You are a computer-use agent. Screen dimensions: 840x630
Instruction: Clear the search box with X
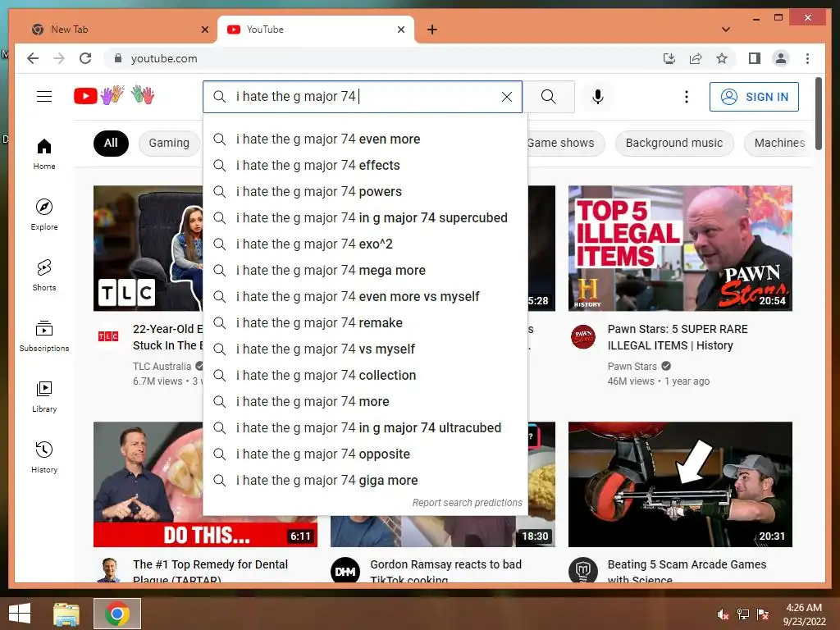[x=506, y=97]
